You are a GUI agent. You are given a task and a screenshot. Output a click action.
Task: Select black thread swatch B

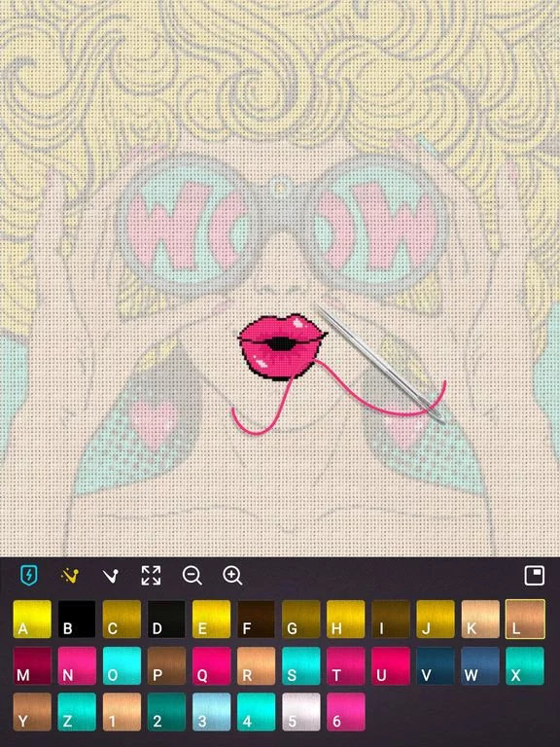tap(77, 619)
